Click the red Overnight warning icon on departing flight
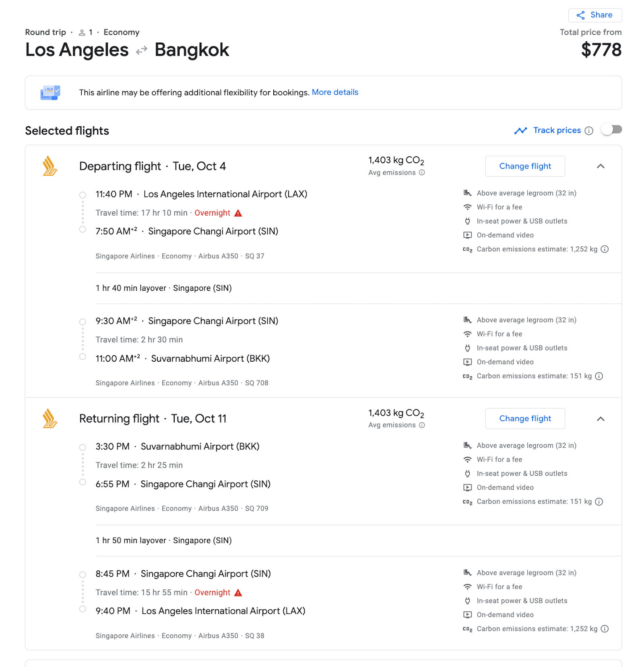Image resolution: width=644 pixels, height=667 pixels. click(x=238, y=213)
